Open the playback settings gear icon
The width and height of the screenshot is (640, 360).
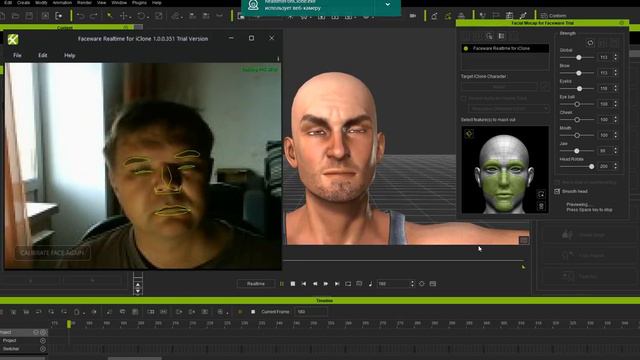[422, 284]
